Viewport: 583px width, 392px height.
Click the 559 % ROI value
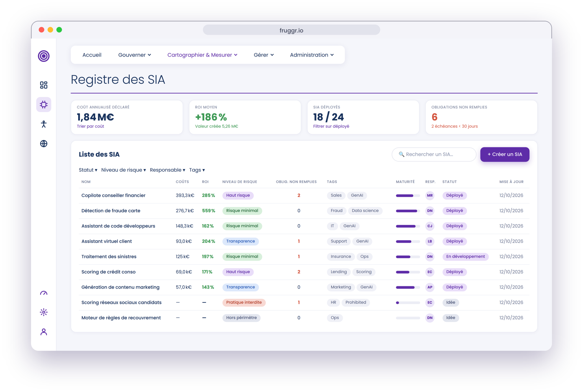point(208,211)
